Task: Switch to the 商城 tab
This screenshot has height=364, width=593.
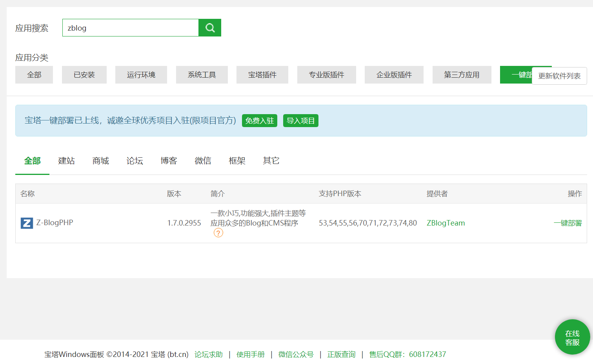Action: [x=100, y=161]
